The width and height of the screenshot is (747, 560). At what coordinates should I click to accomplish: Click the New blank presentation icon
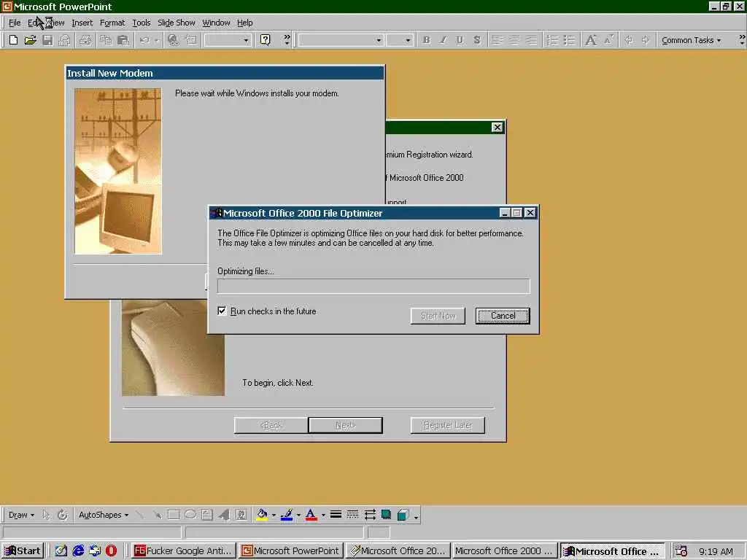(13, 40)
